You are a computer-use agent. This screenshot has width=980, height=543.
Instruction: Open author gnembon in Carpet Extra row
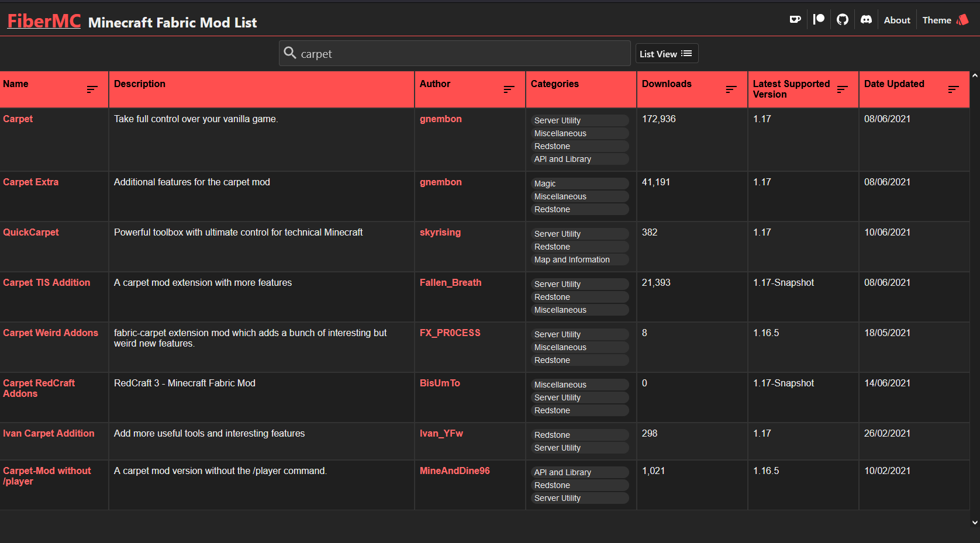click(440, 182)
